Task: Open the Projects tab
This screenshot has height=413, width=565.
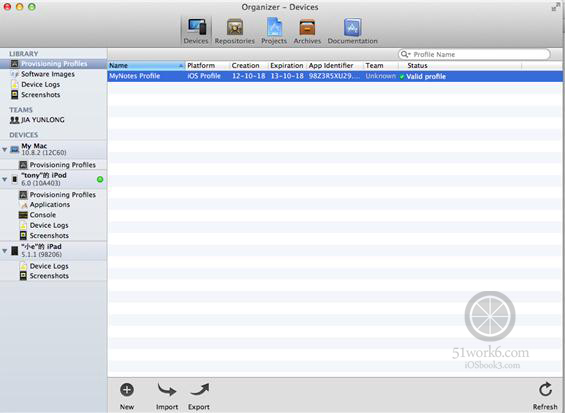Action: pyautogui.click(x=274, y=31)
